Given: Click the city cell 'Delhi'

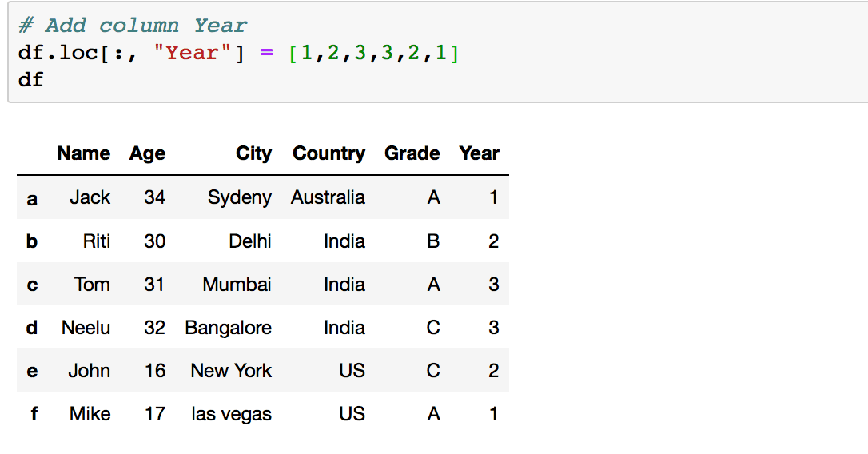Looking at the screenshot, I should coord(250,241).
